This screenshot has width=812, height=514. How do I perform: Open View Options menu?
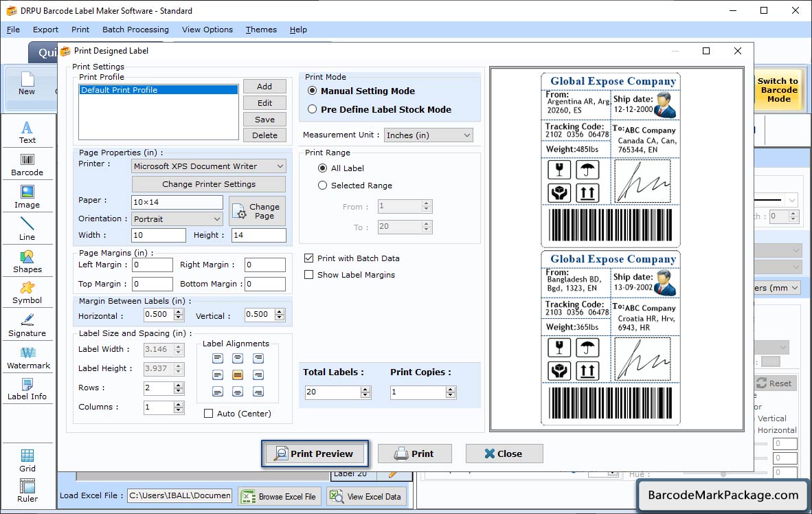[207, 30]
